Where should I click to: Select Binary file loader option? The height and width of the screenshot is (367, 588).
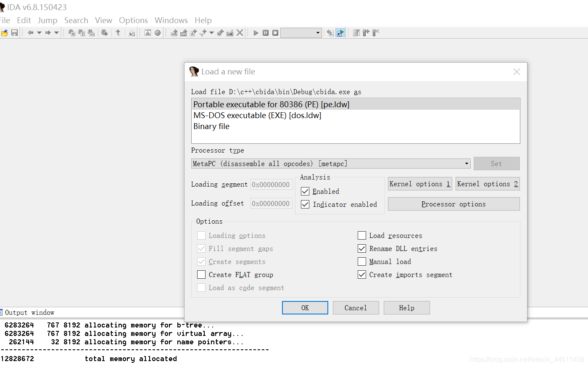(x=356, y=126)
